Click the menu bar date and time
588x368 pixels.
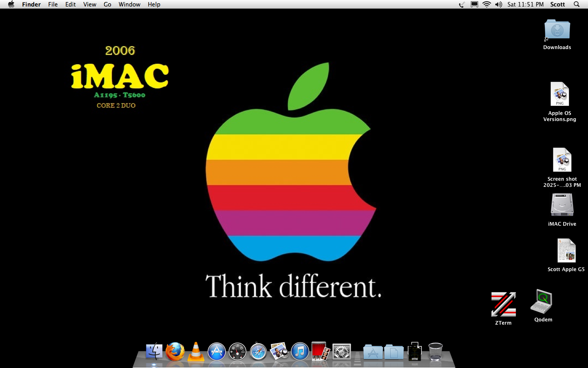point(525,4)
